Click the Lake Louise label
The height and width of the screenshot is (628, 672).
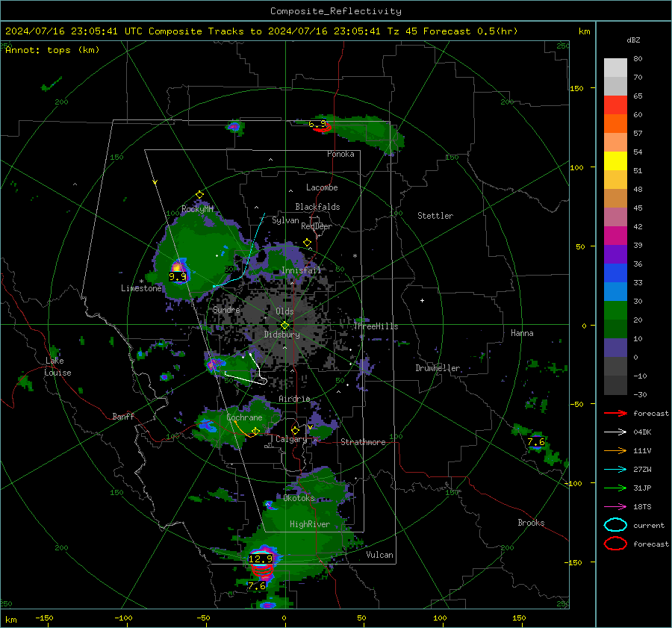pos(57,367)
